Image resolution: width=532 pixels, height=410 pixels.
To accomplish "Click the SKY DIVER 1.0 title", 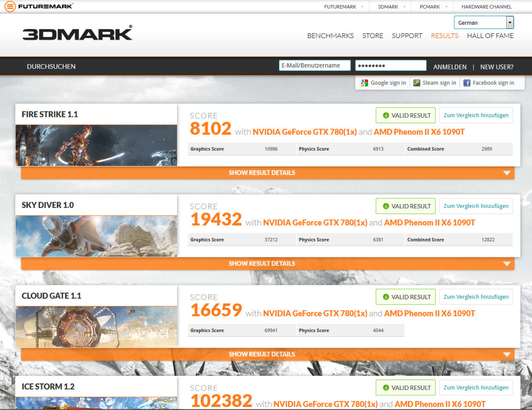I will click(x=48, y=205).
